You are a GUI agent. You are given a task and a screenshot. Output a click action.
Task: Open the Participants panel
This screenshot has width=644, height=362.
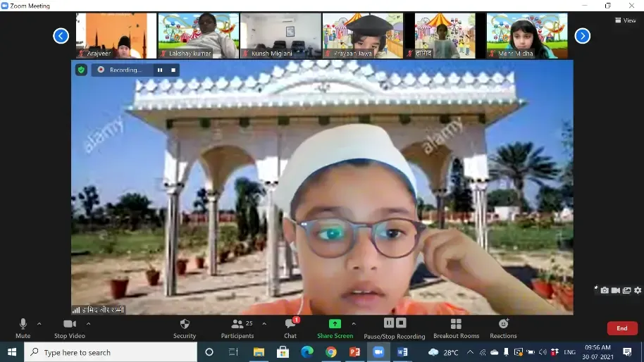pyautogui.click(x=237, y=324)
